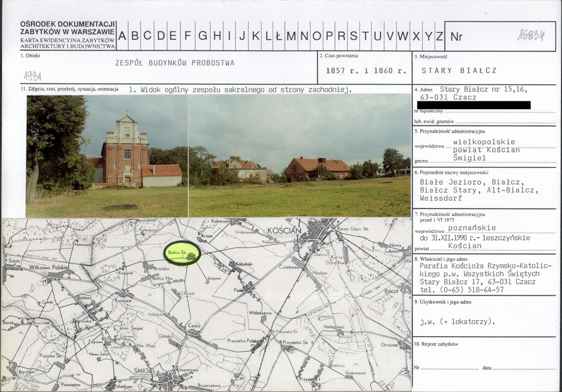Click the letter B cell in the header

click(x=135, y=36)
